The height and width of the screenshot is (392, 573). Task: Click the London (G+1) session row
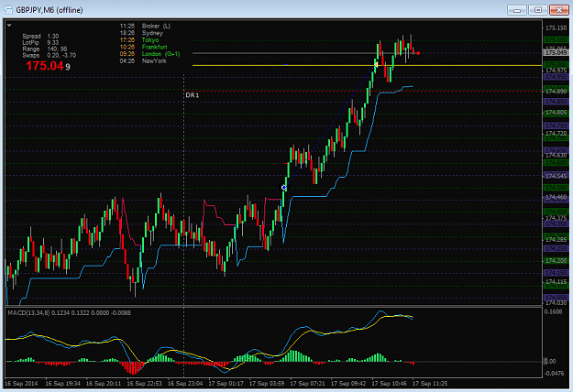[149, 54]
